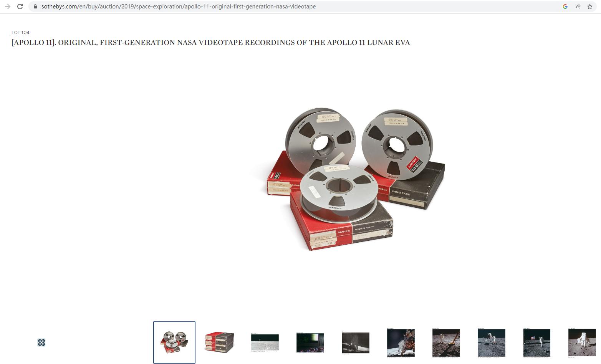Click the share page icon
This screenshot has width=601, height=364.
point(578,7)
